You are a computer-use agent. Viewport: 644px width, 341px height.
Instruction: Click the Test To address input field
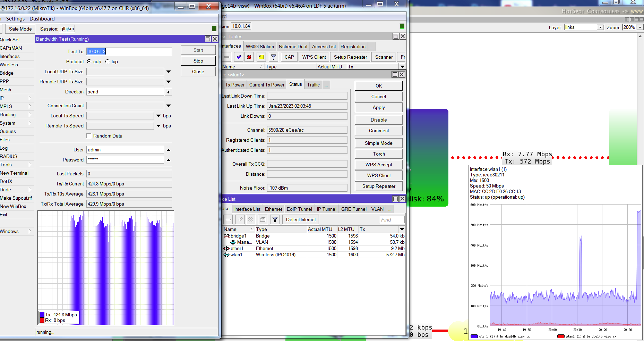pos(129,51)
